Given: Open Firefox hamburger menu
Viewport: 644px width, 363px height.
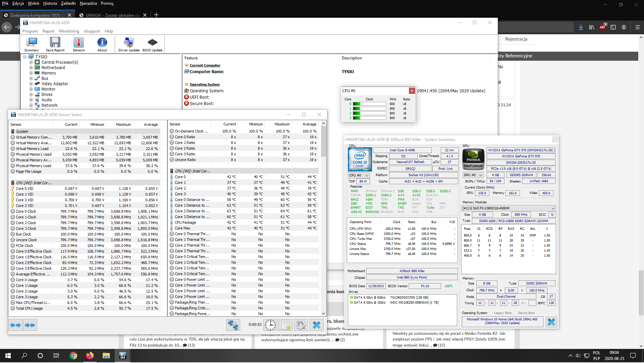Looking at the screenshot, I should click(x=638, y=27).
